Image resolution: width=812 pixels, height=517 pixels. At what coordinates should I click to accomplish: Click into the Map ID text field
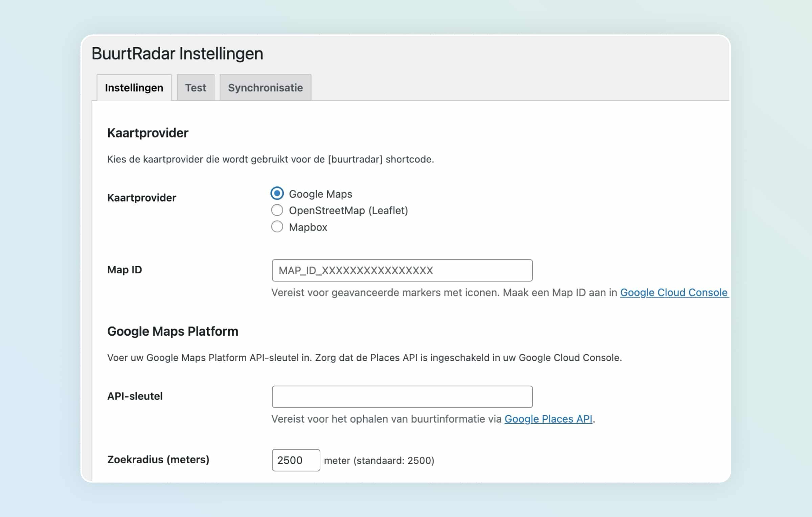pos(402,270)
